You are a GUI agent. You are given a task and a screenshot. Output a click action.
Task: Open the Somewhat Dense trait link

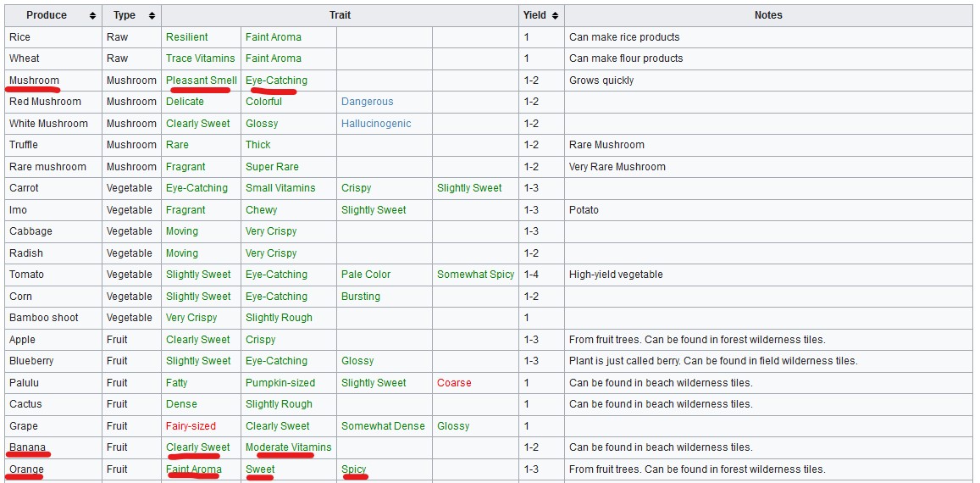[383, 426]
